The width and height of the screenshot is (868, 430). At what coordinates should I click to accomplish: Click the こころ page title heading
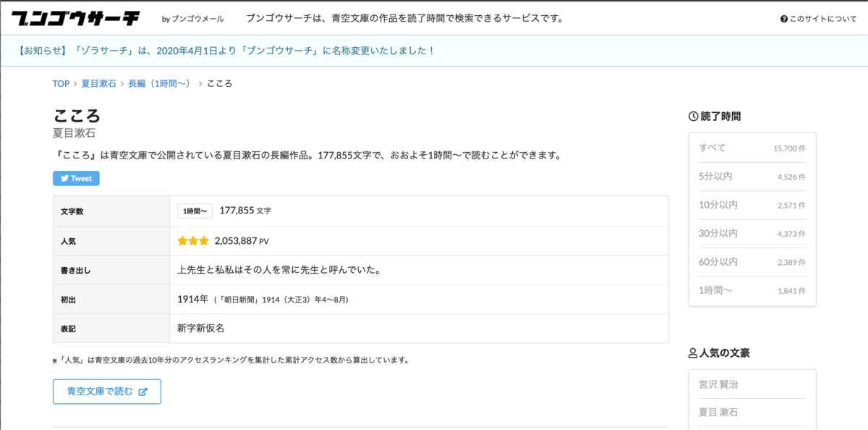coord(77,116)
